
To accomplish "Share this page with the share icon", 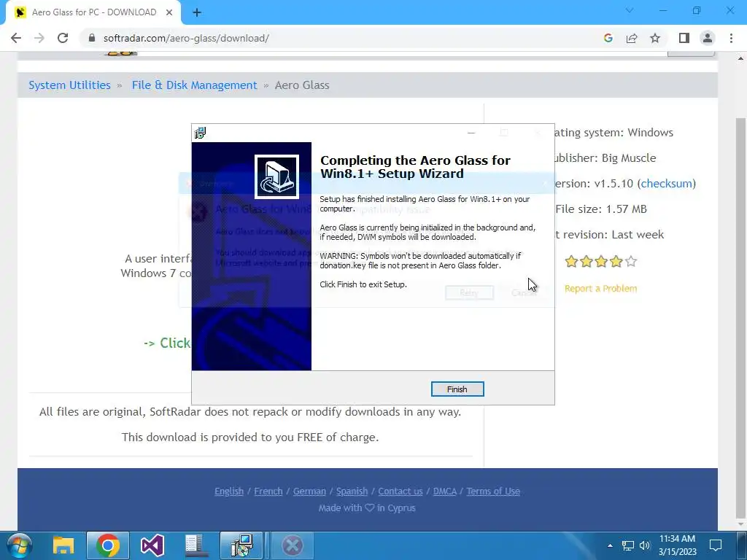I will click(x=632, y=38).
